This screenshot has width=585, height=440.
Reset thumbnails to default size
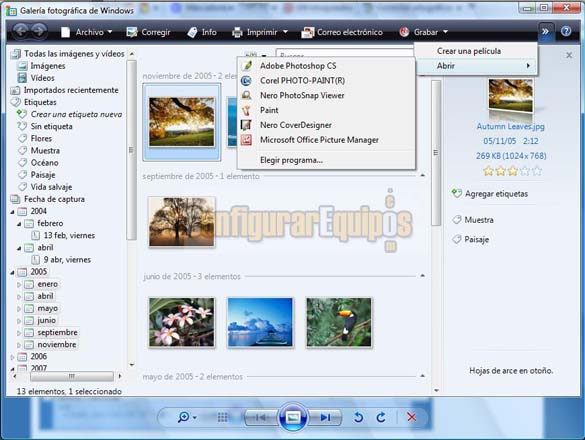click(x=222, y=417)
